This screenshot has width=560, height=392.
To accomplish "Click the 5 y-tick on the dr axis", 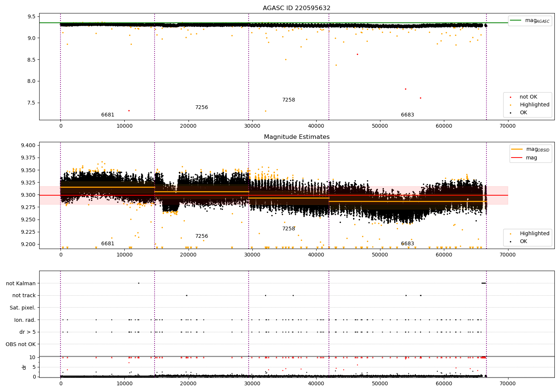I will pos(34,367).
